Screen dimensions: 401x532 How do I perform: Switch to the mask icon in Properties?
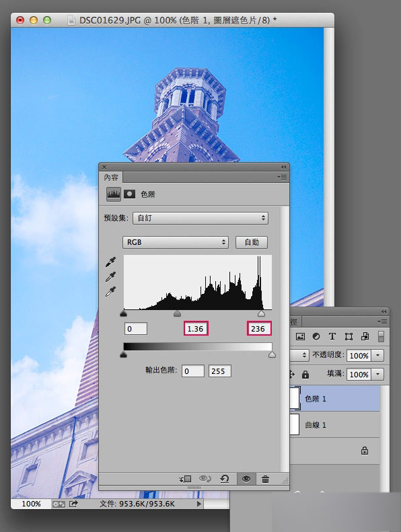click(x=129, y=194)
